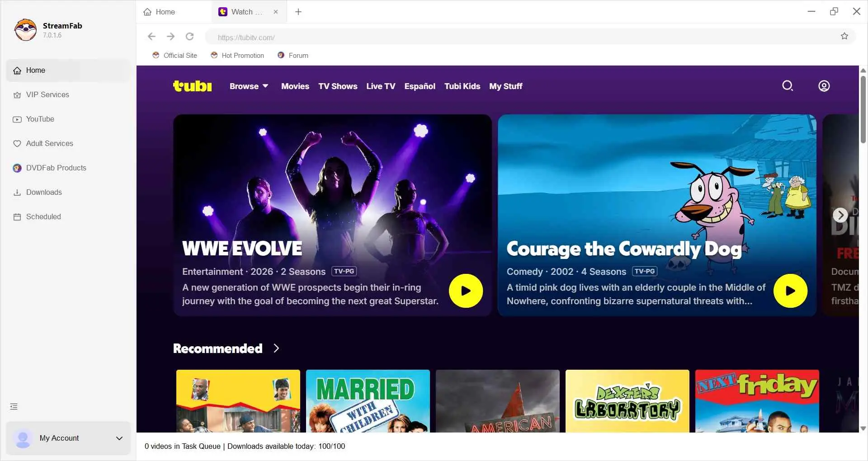Open WWE EVOLVE title
Screen dimensions: 868x461
click(242, 249)
